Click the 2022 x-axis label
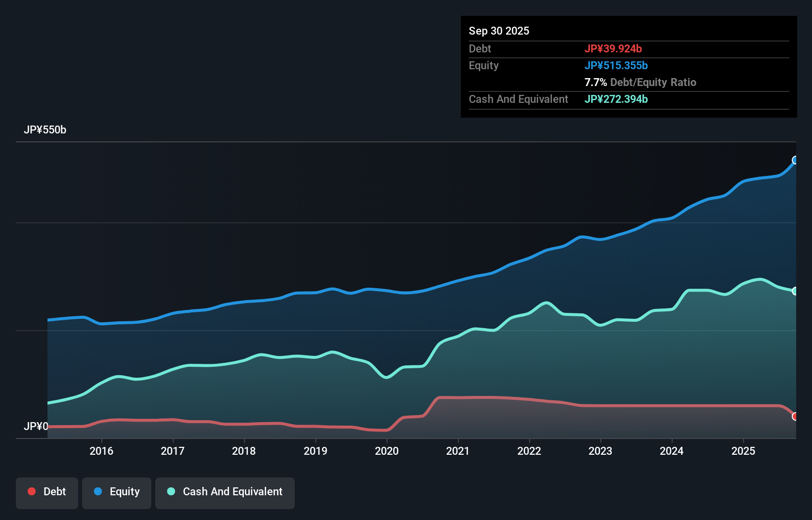 (x=529, y=451)
